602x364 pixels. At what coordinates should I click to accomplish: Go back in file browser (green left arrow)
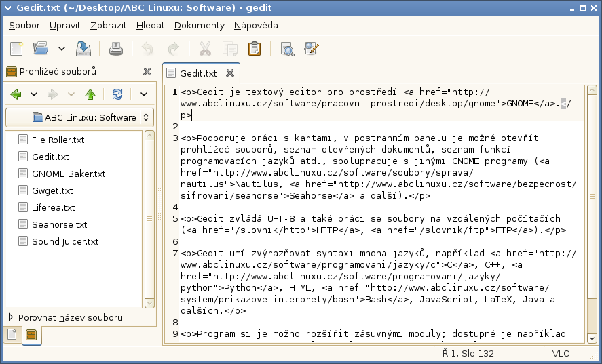point(16,94)
